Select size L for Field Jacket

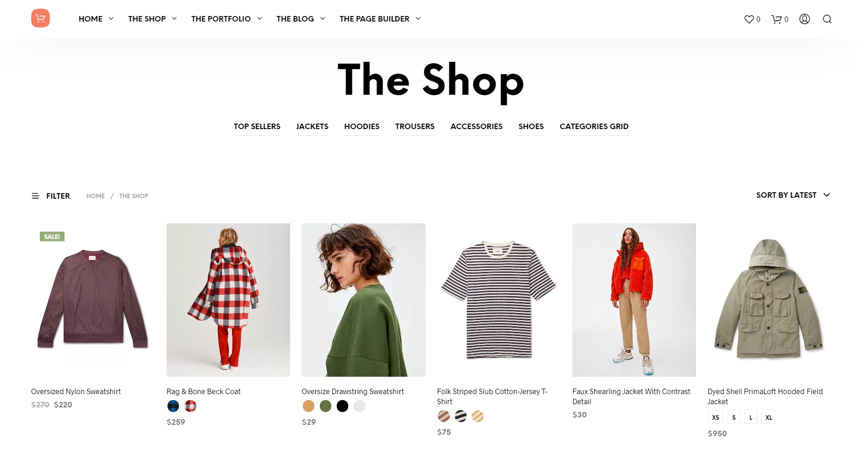tap(751, 417)
